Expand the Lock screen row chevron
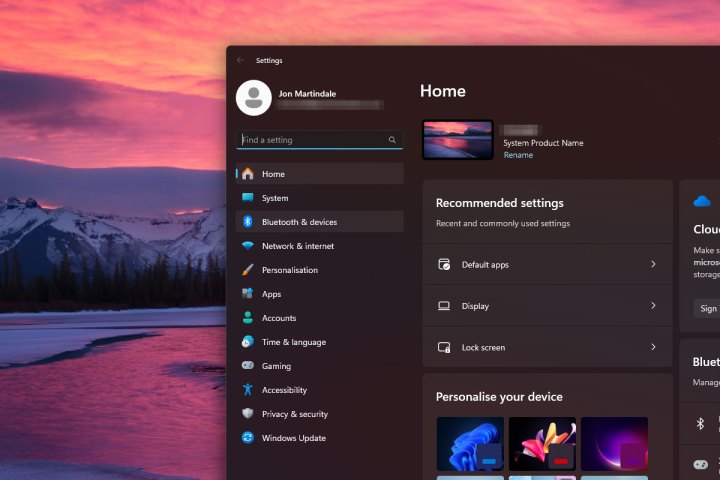 [653, 347]
